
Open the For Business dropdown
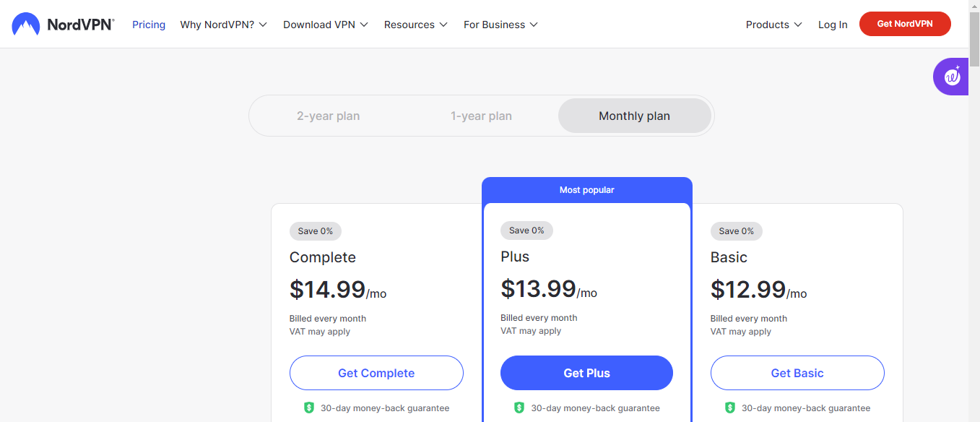[x=500, y=25]
